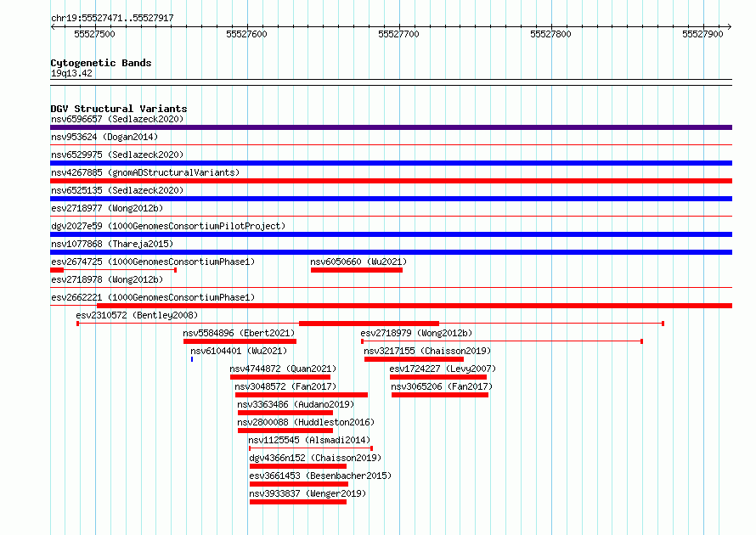Screen dimensions: 756x535
Task: Click ruler position 55527900
Action: tap(702, 34)
